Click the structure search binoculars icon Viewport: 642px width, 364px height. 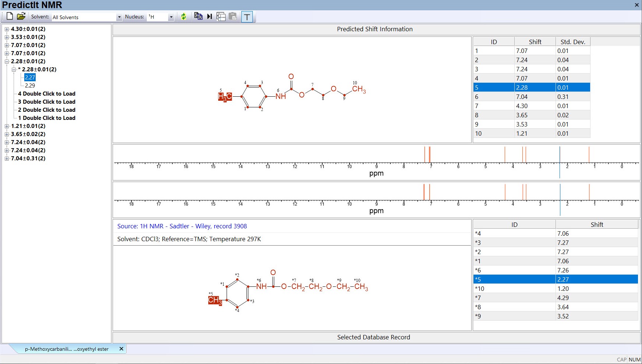pos(198,16)
